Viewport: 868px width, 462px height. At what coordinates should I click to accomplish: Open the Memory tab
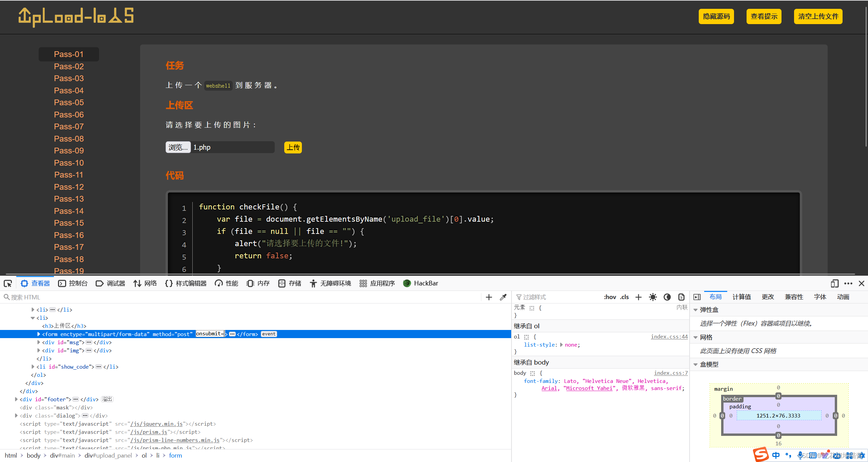tap(258, 283)
